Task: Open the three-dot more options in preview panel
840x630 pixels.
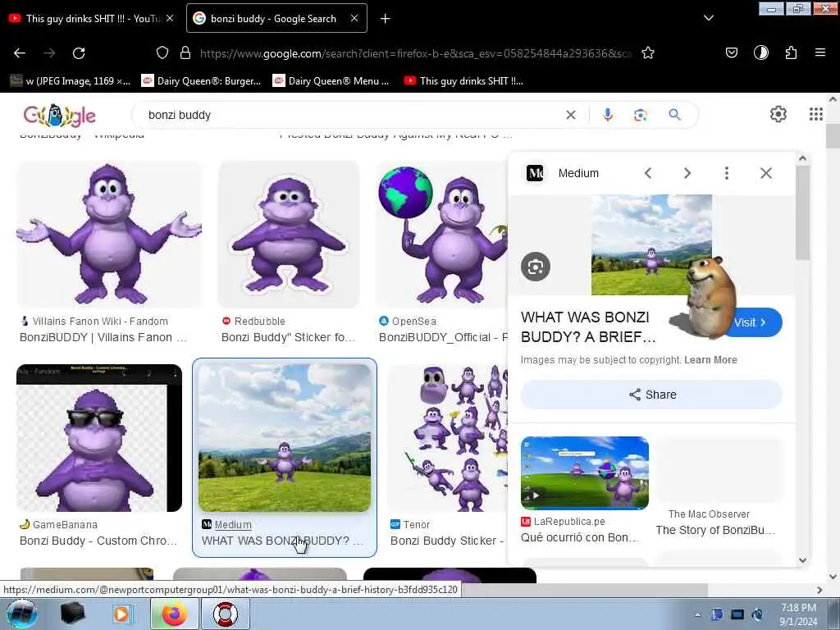Action: coord(727,173)
